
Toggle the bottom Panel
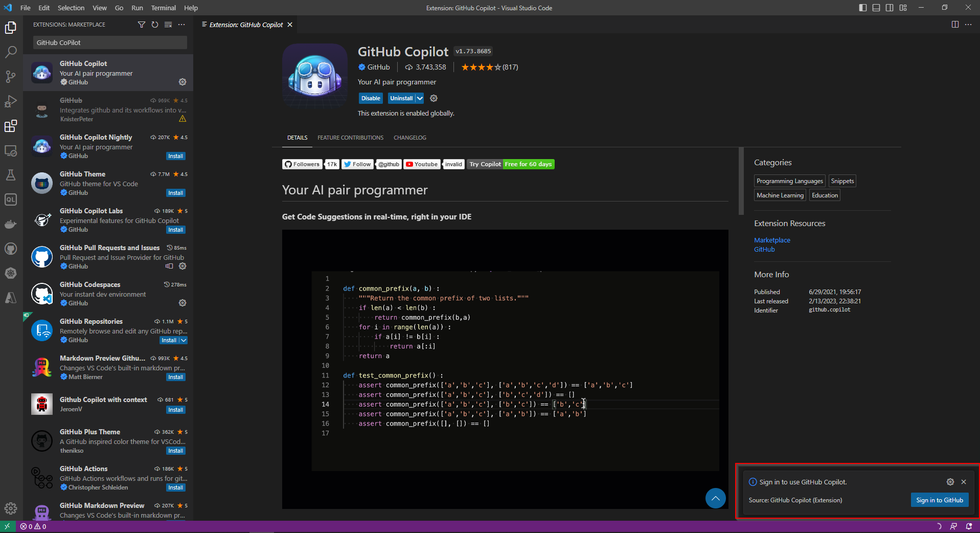(876, 8)
